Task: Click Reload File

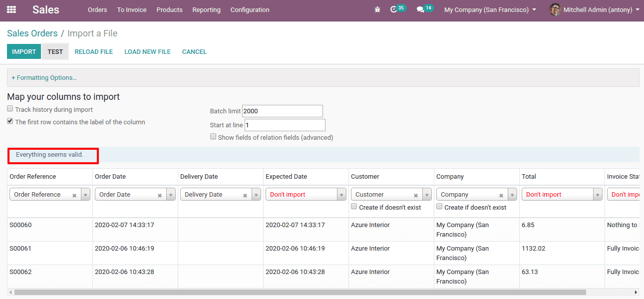Action: (94, 51)
